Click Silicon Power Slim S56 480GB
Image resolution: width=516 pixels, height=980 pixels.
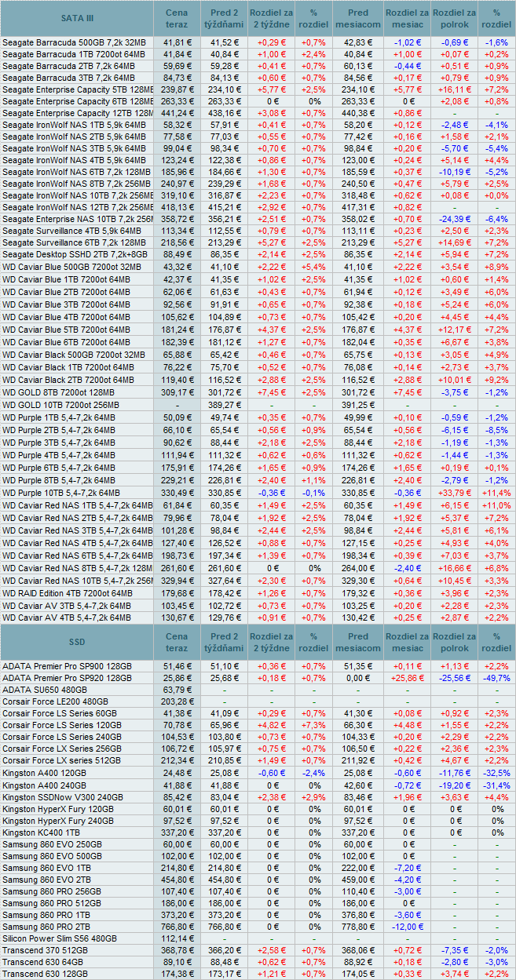(x=60, y=938)
